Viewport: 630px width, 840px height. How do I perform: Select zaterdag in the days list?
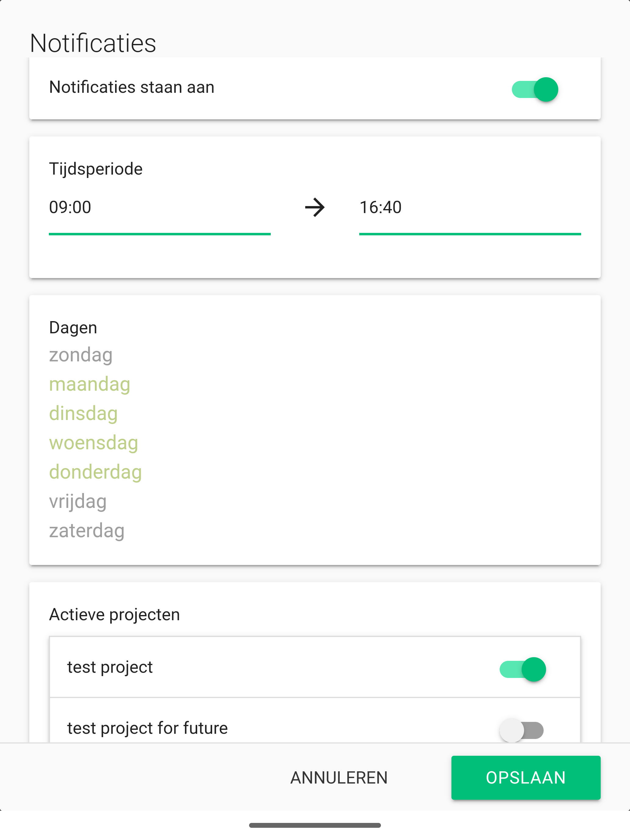click(x=87, y=530)
